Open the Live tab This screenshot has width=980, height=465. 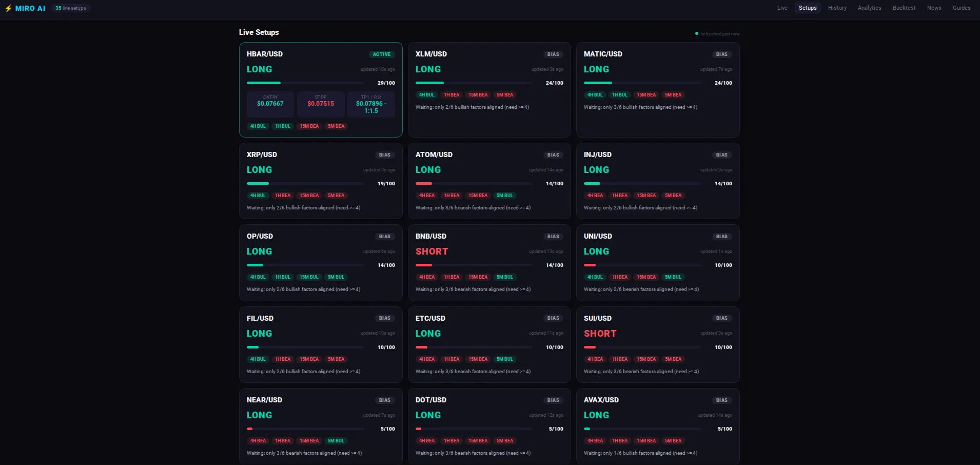(782, 8)
